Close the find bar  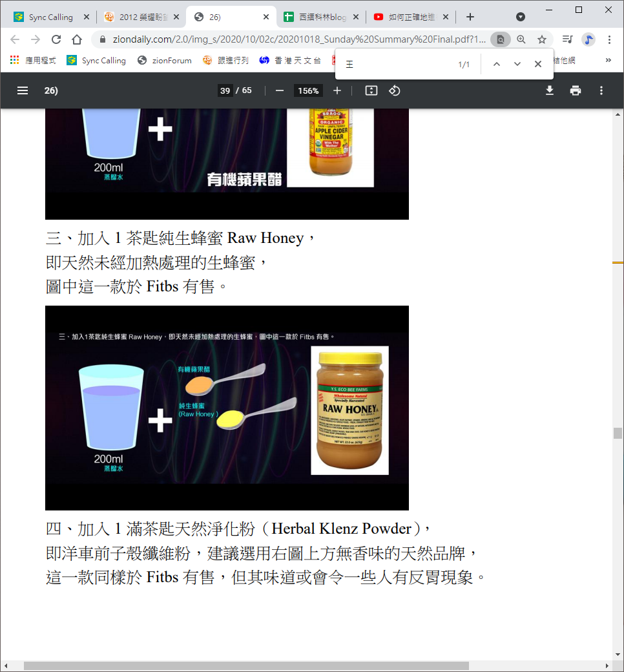(538, 64)
